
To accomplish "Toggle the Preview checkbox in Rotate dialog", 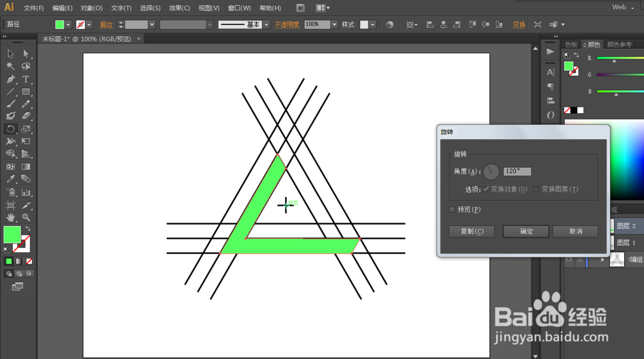I will tap(452, 210).
